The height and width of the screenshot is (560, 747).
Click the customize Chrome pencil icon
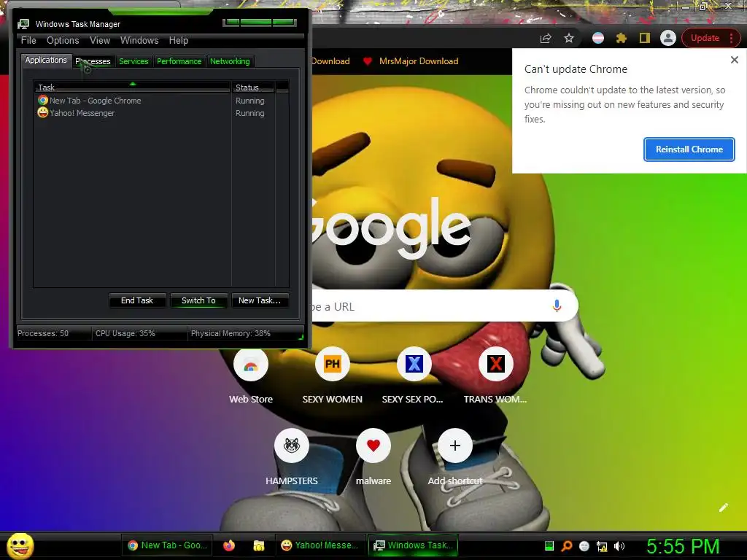724,507
